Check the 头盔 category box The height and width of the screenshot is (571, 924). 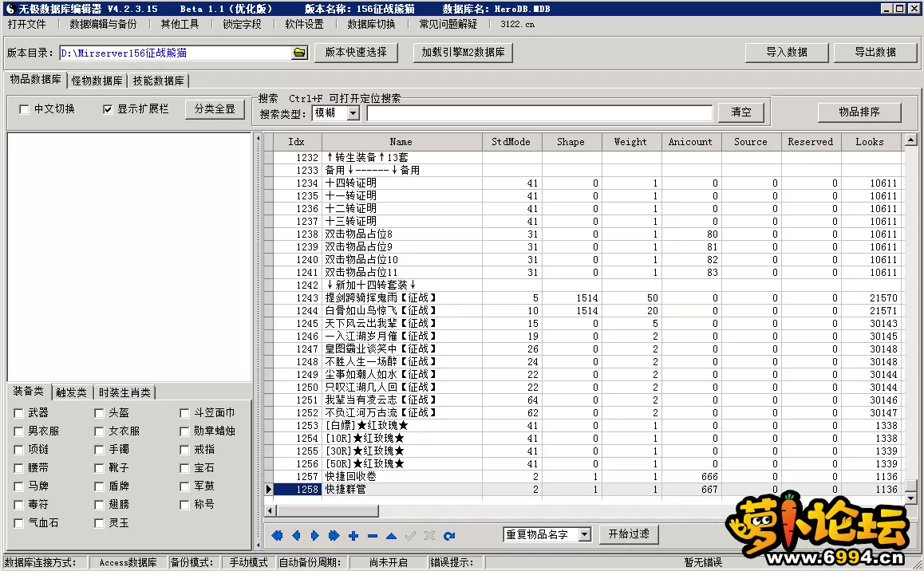pos(99,413)
